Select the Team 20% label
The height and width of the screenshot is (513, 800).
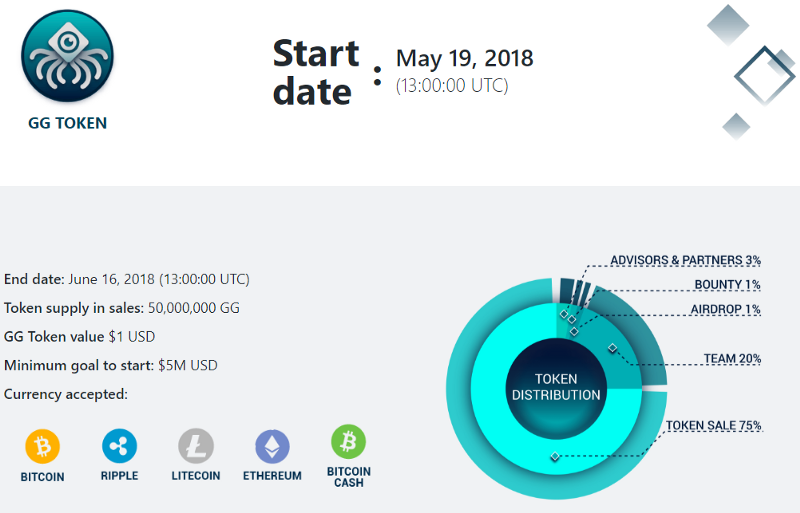pyautogui.click(x=732, y=359)
